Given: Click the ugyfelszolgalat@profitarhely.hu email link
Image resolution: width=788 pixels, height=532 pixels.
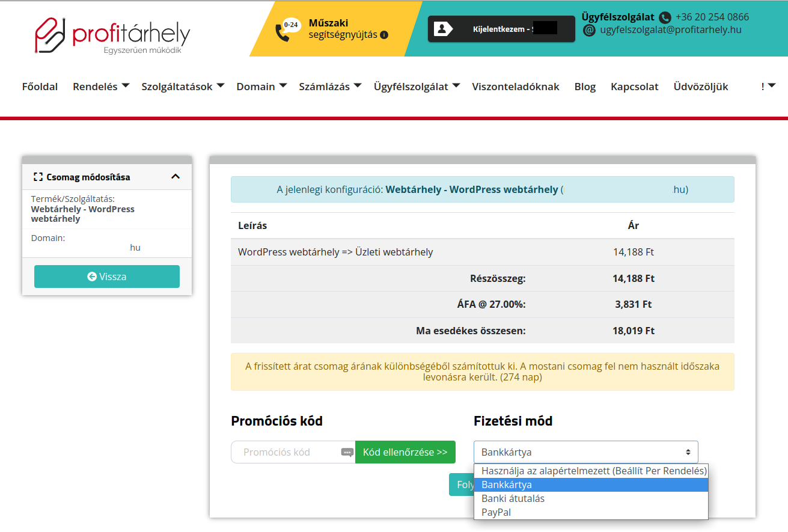Looking at the screenshot, I should coord(671,29).
